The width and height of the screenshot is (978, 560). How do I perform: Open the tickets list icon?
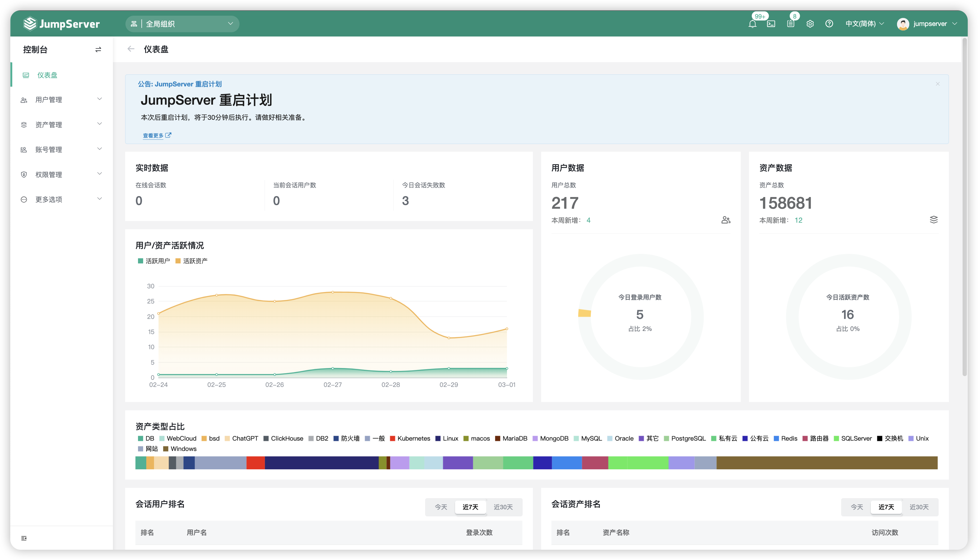pos(790,24)
